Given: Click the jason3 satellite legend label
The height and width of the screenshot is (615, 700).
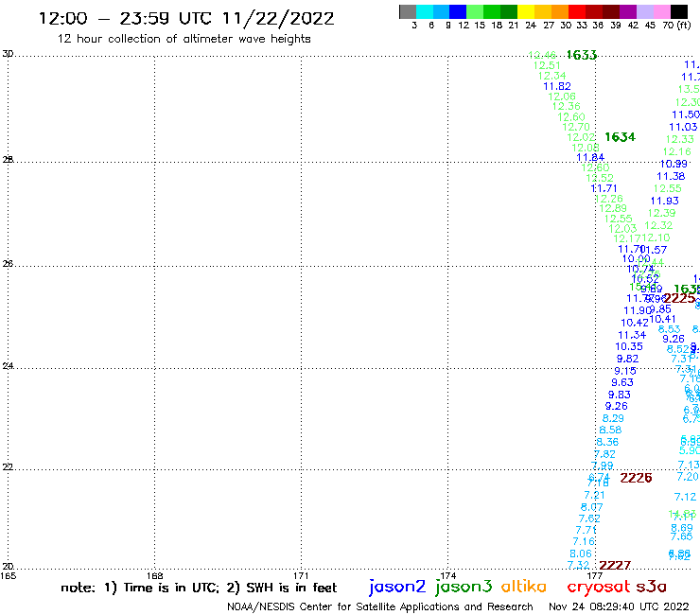Looking at the screenshot, I should tap(464, 587).
